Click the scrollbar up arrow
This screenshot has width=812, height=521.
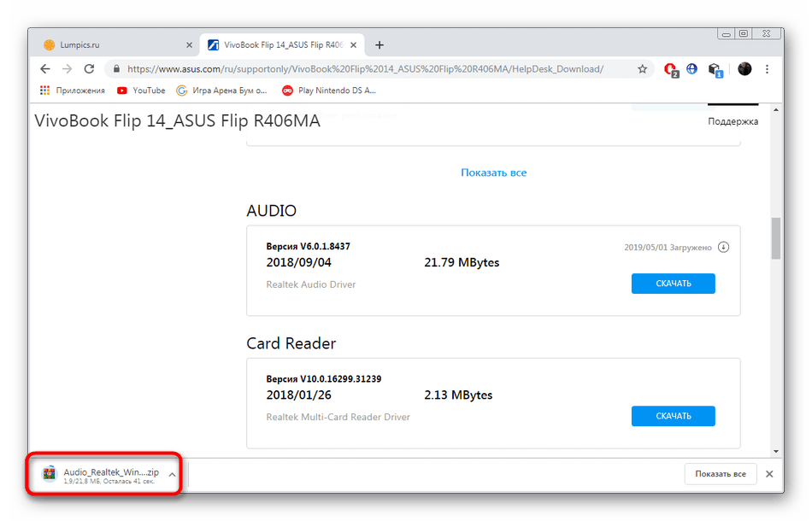(776, 109)
